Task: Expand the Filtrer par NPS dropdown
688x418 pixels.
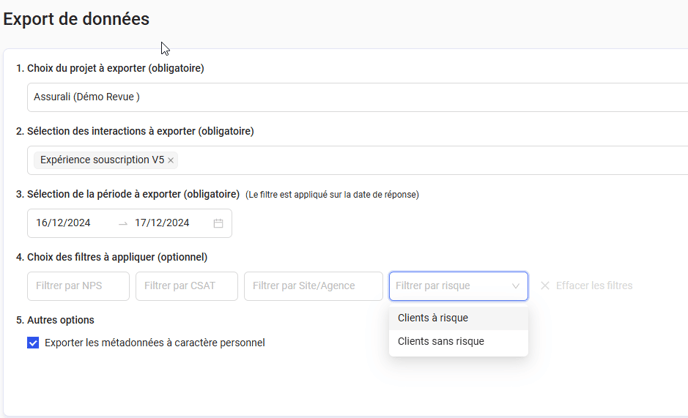Action: click(x=79, y=286)
